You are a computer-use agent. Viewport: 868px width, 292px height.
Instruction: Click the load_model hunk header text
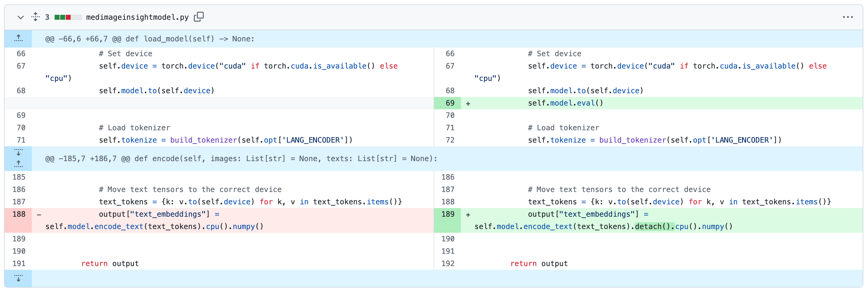point(150,39)
